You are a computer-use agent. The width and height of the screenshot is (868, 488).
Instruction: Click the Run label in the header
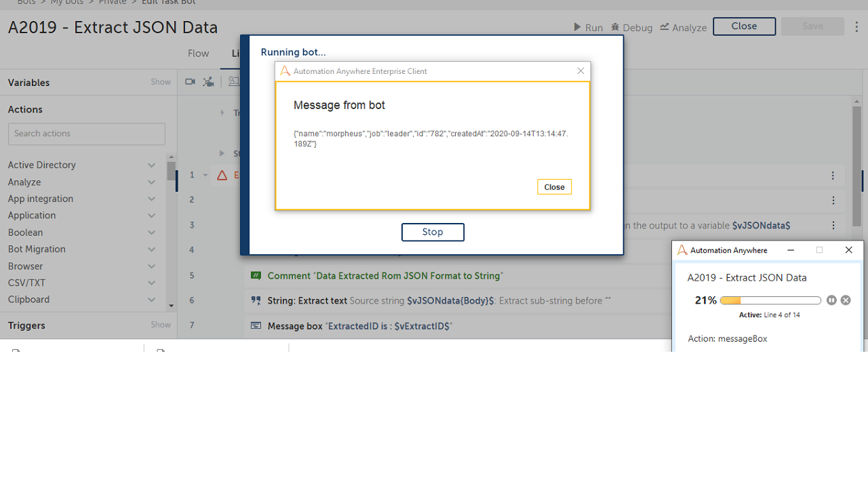point(594,28)
